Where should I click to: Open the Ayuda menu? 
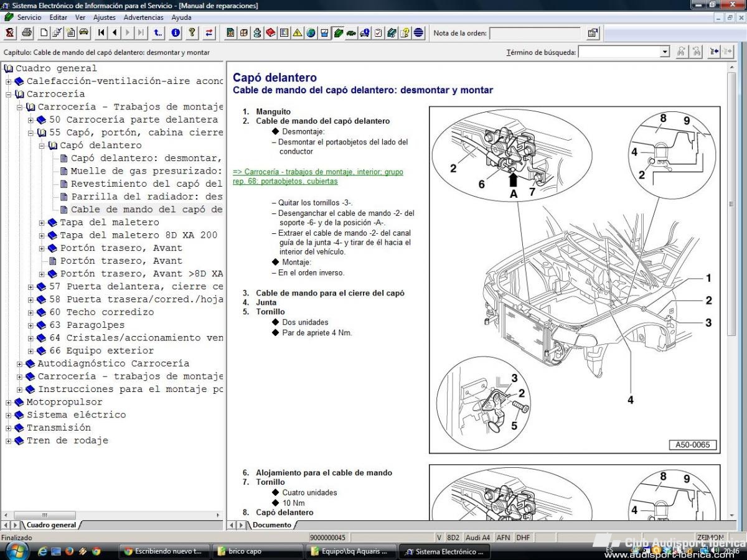pos(181,17)
